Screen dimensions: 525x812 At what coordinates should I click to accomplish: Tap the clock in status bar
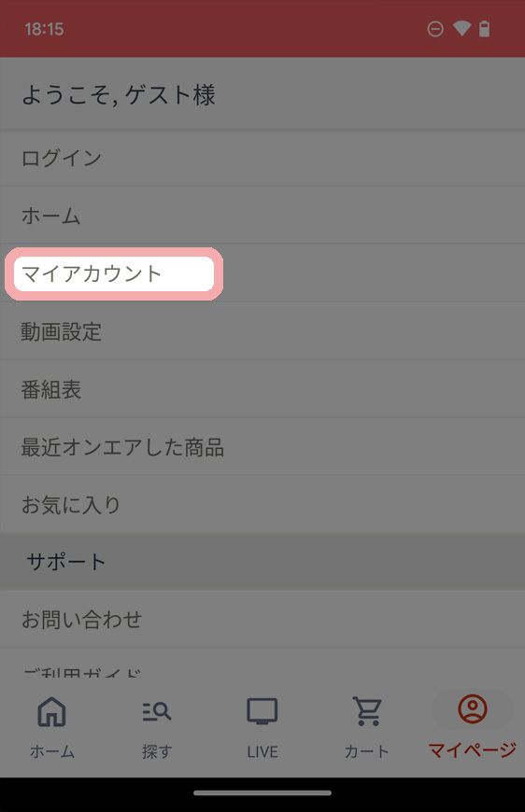click(44, 29)
